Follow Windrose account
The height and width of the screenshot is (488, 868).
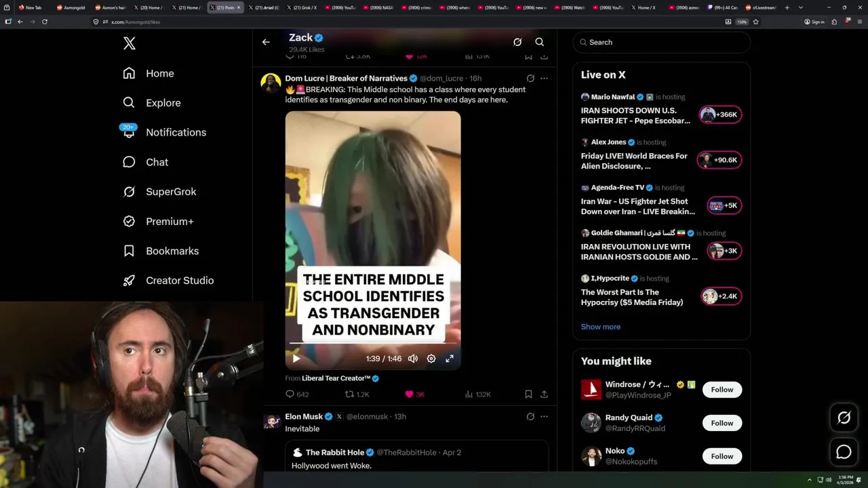(x=722, y=390)
